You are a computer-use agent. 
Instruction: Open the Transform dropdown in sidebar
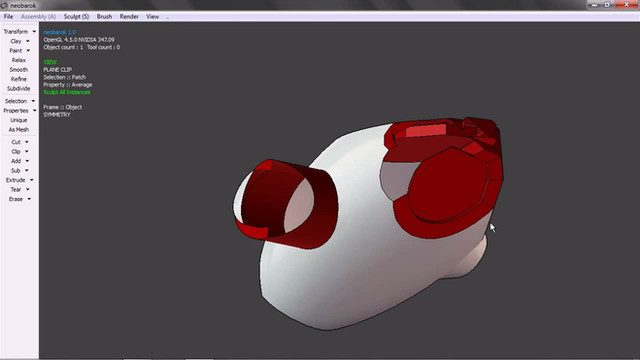(x=19, y=32)
